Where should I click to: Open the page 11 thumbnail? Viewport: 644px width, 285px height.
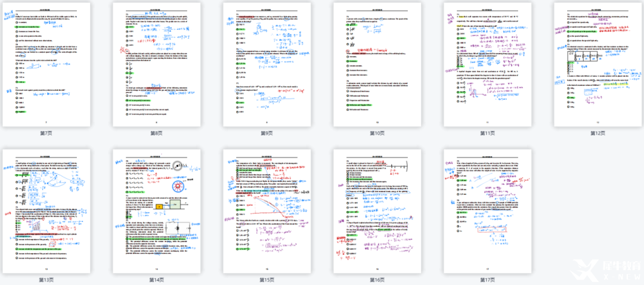pyautogui.click(x=487, y=64)
